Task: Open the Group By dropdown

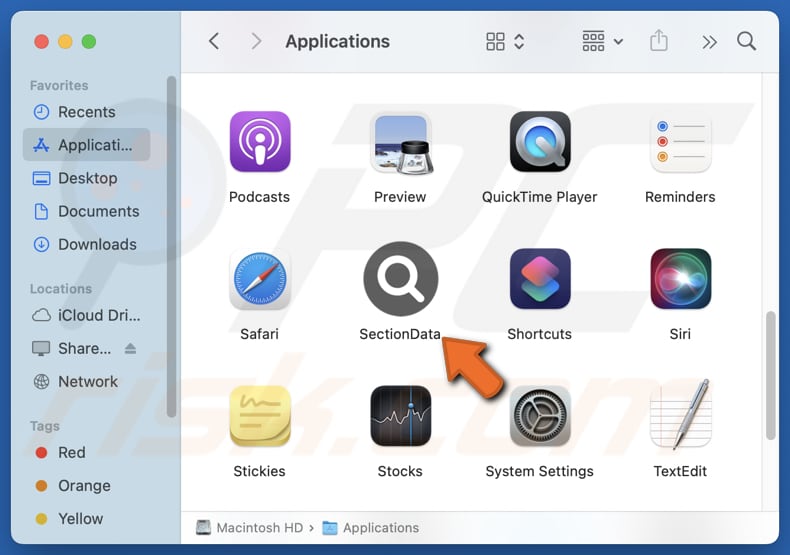Action: 603,41
